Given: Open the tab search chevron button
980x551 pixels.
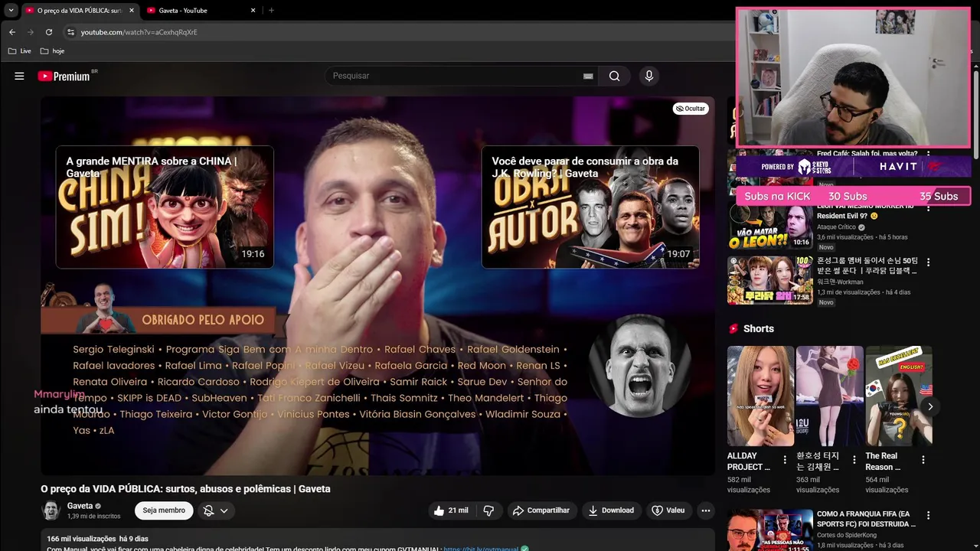Looking at the screenshot, I should click(11, 11).
